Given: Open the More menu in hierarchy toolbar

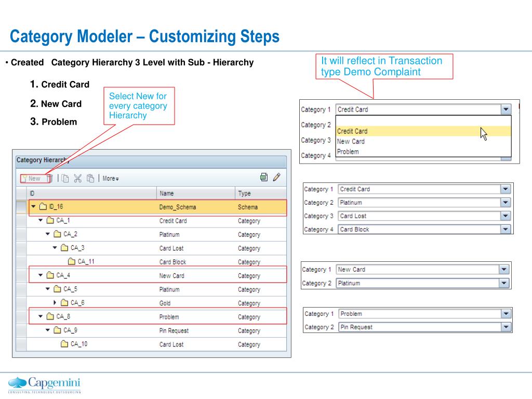Looking at the screenshot, I should 111,179.
